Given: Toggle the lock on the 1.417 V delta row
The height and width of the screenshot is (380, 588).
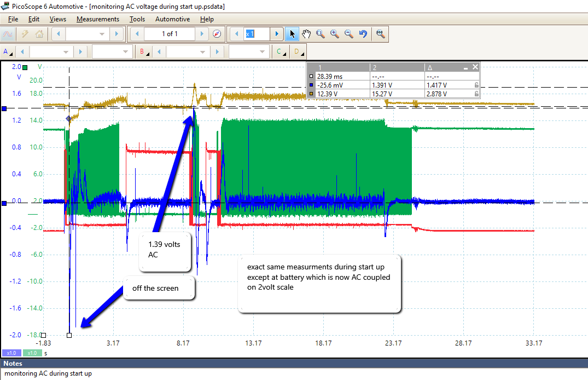Looking at the screenshot, I should pos(476,85).
